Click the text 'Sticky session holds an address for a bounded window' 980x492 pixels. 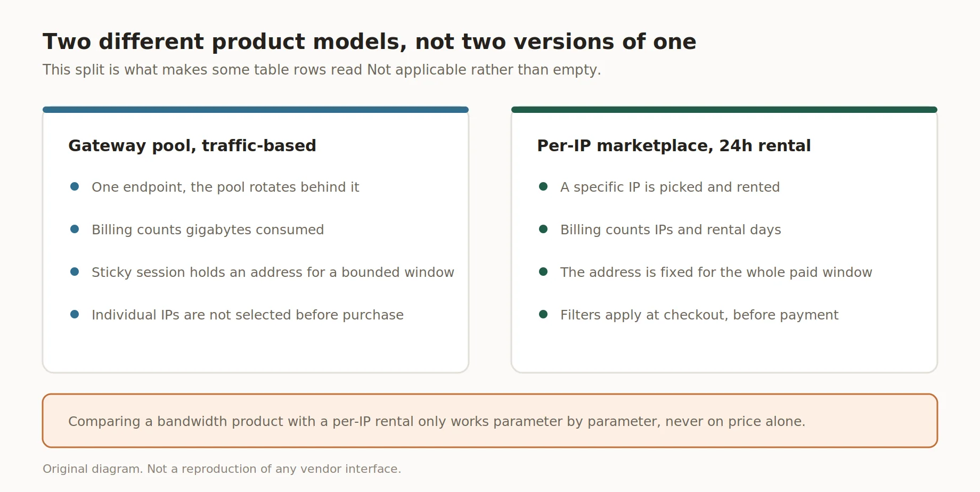(x=273, y=272)
